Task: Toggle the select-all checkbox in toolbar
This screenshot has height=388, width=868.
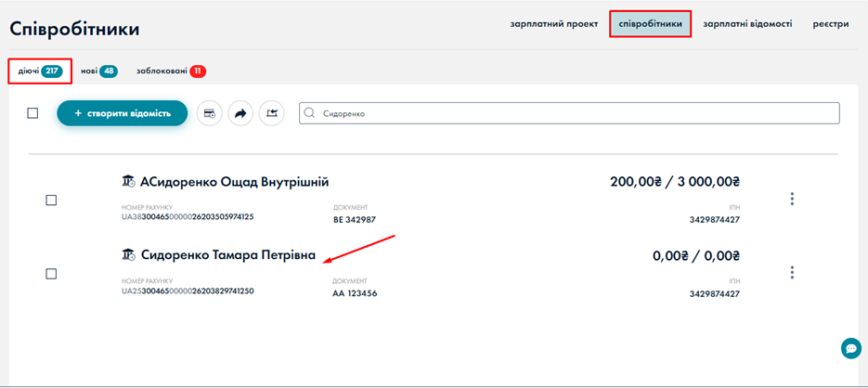Action: tap(32, 113)
